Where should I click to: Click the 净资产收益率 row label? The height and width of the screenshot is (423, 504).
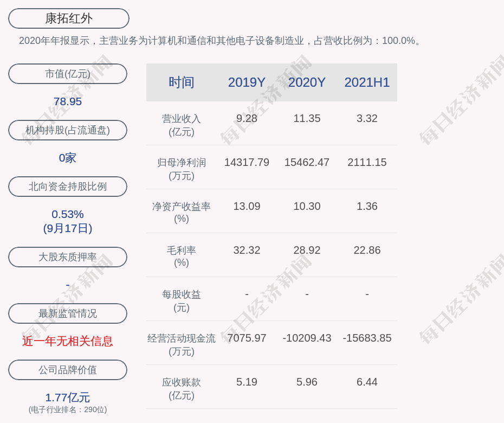pos(182,213)
